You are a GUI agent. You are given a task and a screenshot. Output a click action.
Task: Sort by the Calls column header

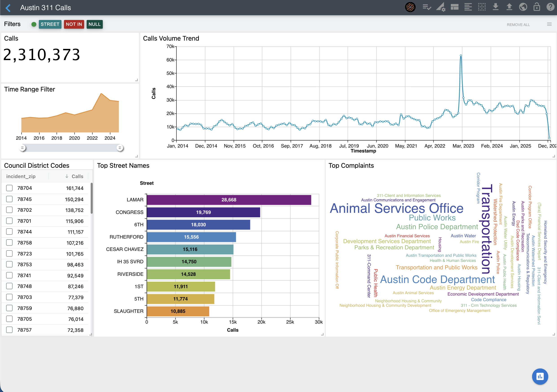(77, 176)
